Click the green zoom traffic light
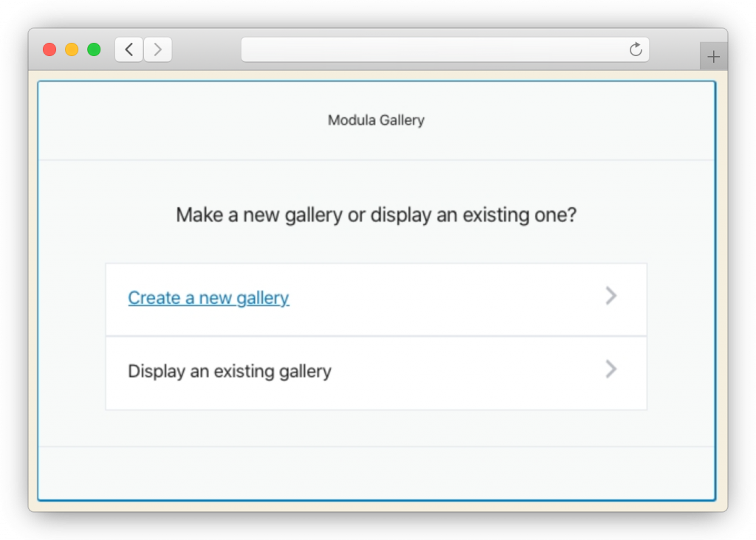 click(x=94, y=49)
